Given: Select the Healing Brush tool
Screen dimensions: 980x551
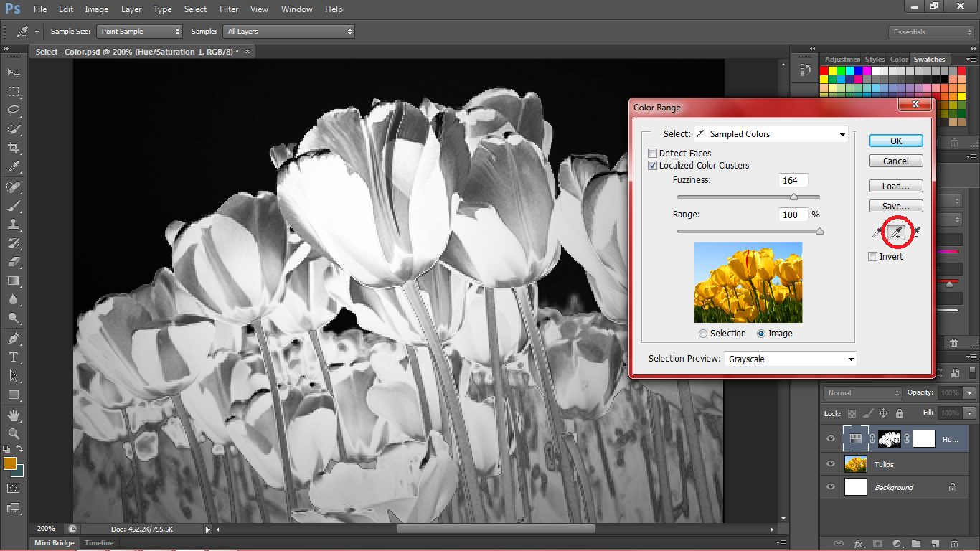Looking at the screenshot, I should [14, 187].
